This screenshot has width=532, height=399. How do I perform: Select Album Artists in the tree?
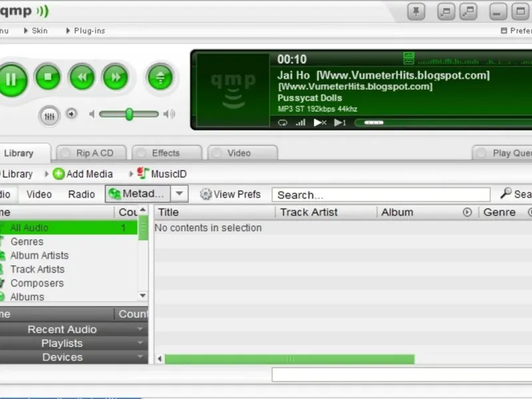[x=69, y=255]
